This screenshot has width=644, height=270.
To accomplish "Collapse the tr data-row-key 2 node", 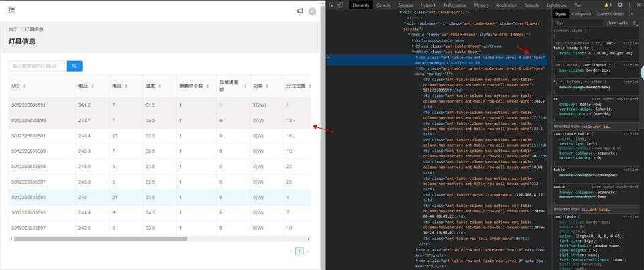I will pyautogui.click(x=417, y=68).
